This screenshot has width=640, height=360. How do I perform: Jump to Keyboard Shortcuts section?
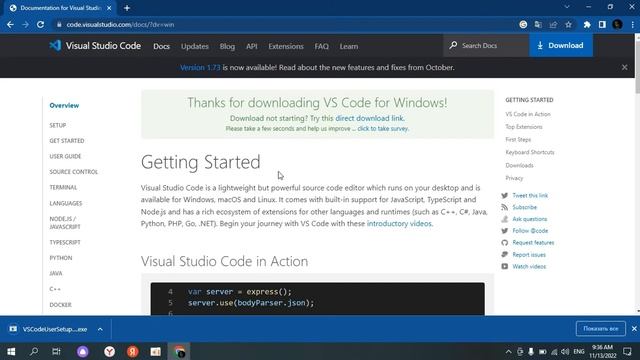(x=530, y=152)
